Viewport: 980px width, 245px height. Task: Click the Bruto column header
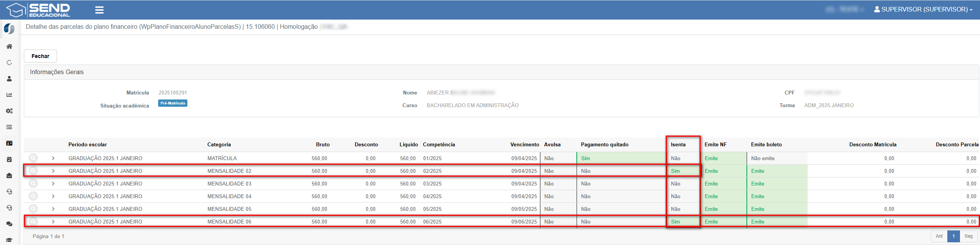323,145
